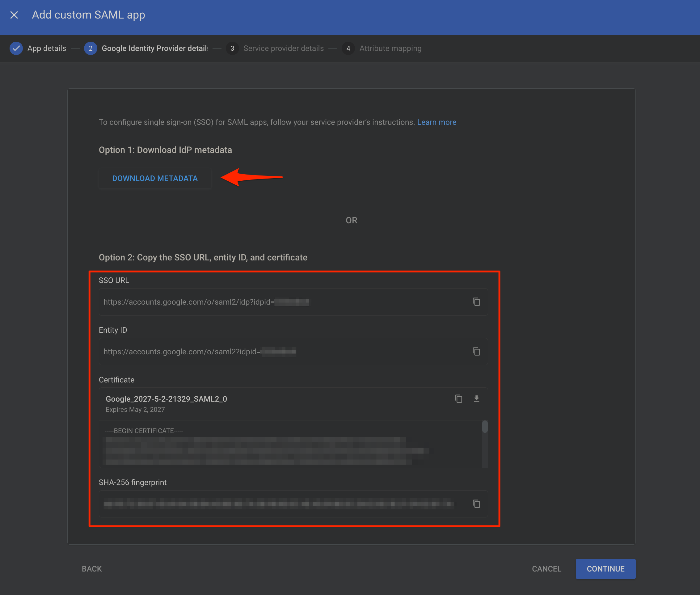Select the certificate name Google_2027-5-2-21329_SAML2_0
This screenshot has height=595, width=700.
tap(166, 399)
